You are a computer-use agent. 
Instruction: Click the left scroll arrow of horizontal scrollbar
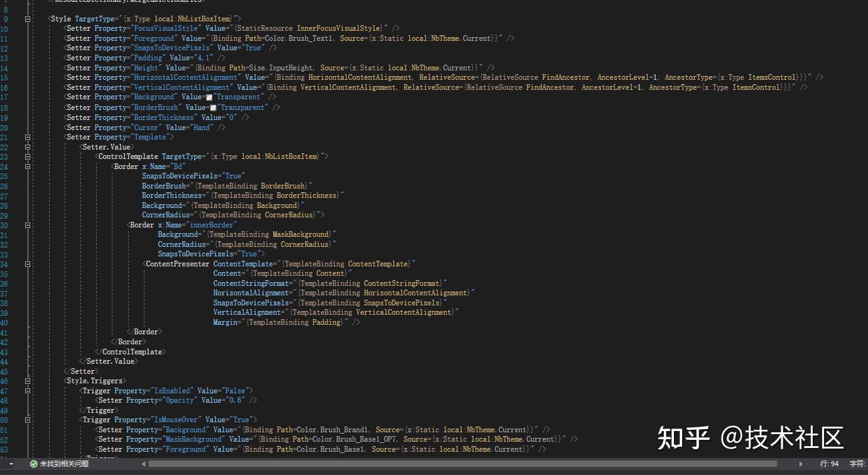(144, 464)
